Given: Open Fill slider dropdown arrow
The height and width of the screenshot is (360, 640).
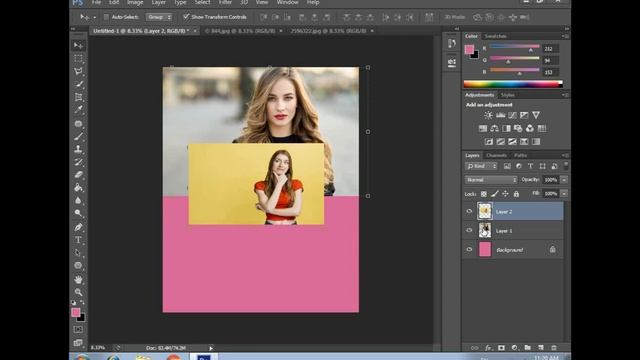Looking at the screenshot, I should (x=564, y=193).
